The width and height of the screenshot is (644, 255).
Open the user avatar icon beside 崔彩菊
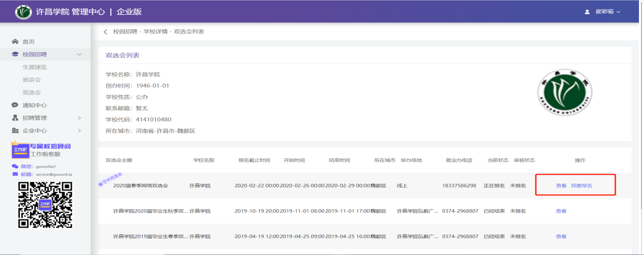(587, 11)
